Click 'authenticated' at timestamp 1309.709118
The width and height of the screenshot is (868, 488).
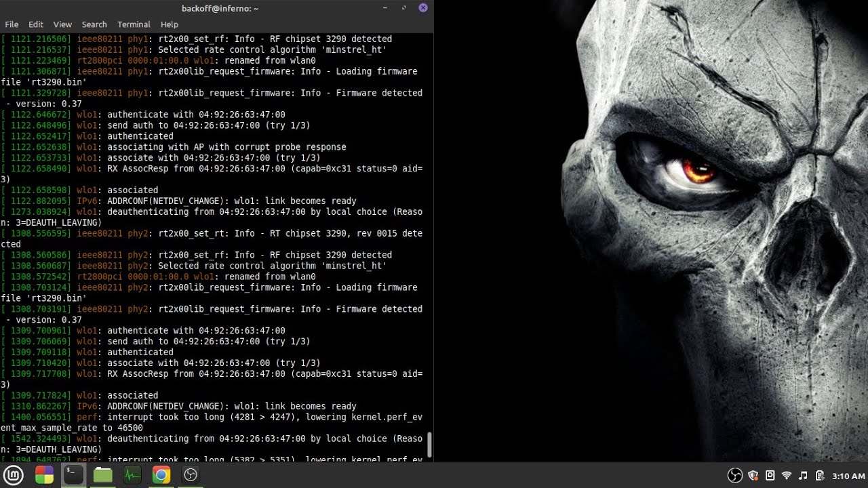coord(140,352)
